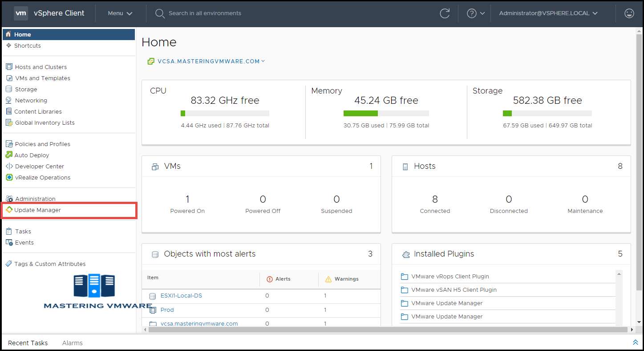Click the Powered On VM count
Screen dimensions: 644x351
187,199
